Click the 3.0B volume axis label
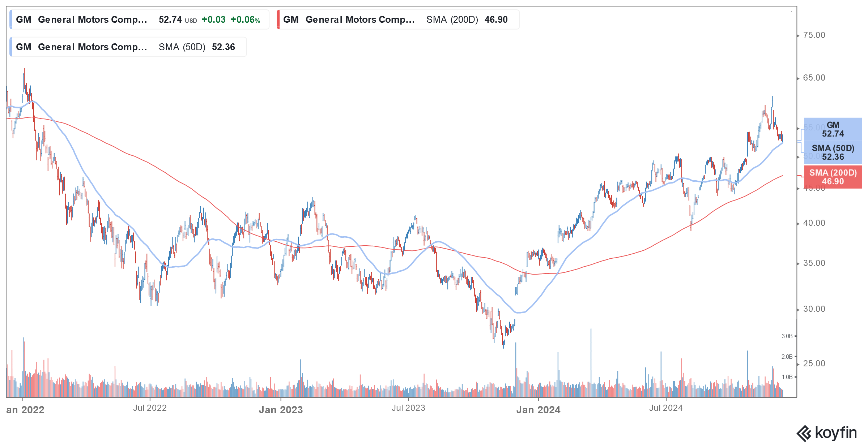868x448 pixels. 787,336
